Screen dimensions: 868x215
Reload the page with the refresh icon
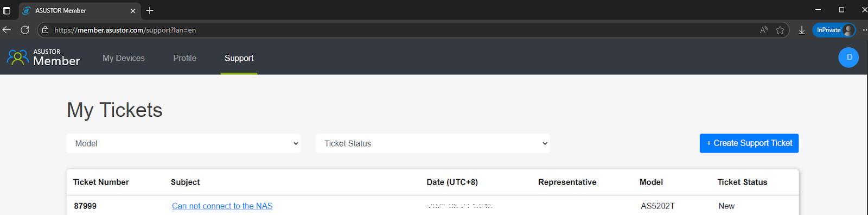click(25, 30)
